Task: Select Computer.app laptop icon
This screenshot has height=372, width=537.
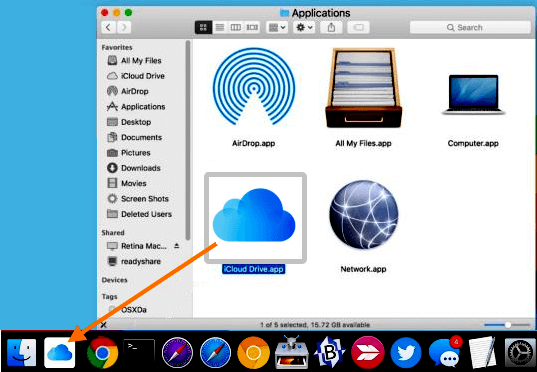Action: [x=473, y=94]
